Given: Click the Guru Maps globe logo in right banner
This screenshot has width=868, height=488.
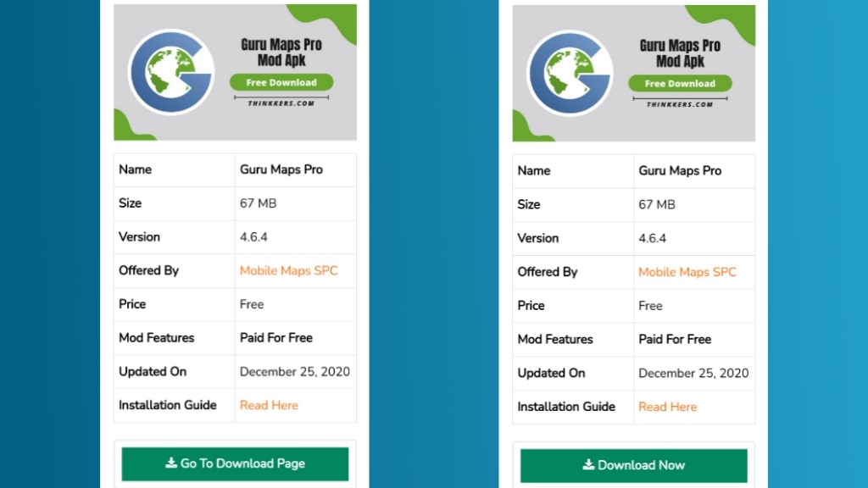Looking at the screenshot, I should [569, 73].
